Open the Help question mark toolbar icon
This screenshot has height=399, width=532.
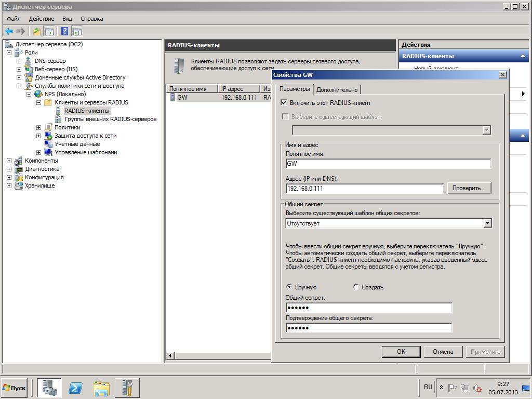pyautogui.click(x=64, y=32)
